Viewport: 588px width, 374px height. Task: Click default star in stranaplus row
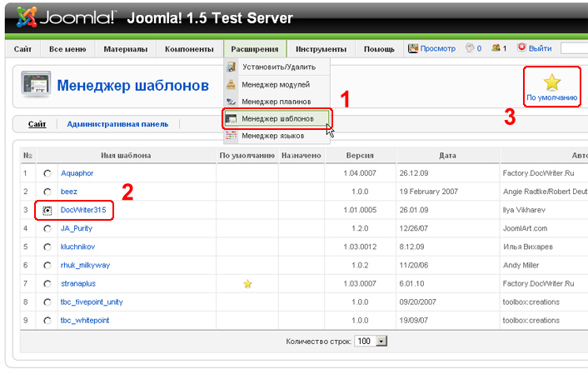247,284
